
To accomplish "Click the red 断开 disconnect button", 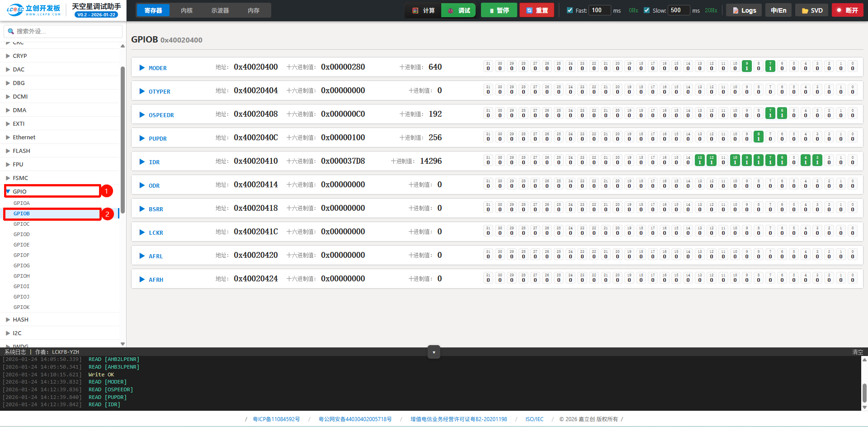I will point(847,10).
